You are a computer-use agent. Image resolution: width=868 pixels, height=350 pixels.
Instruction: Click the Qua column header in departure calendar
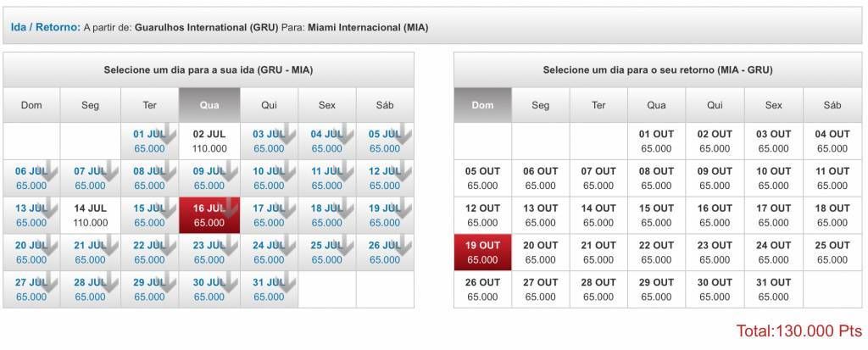209,105
